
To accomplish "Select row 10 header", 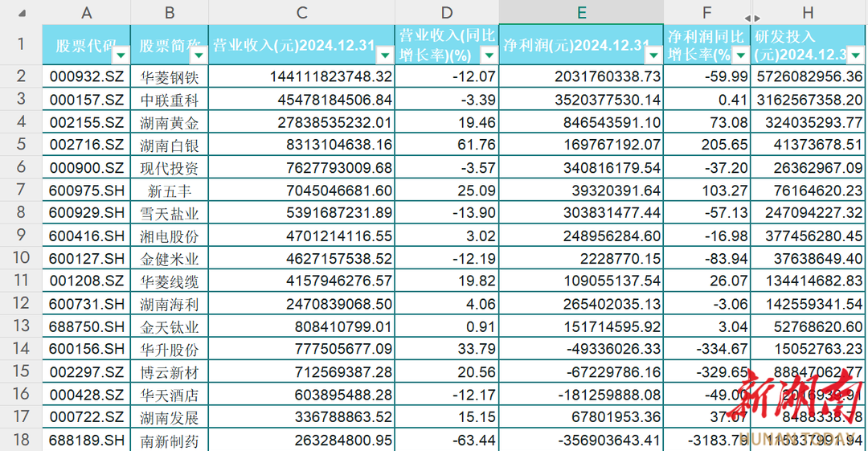I will click(x=21, y=257).
